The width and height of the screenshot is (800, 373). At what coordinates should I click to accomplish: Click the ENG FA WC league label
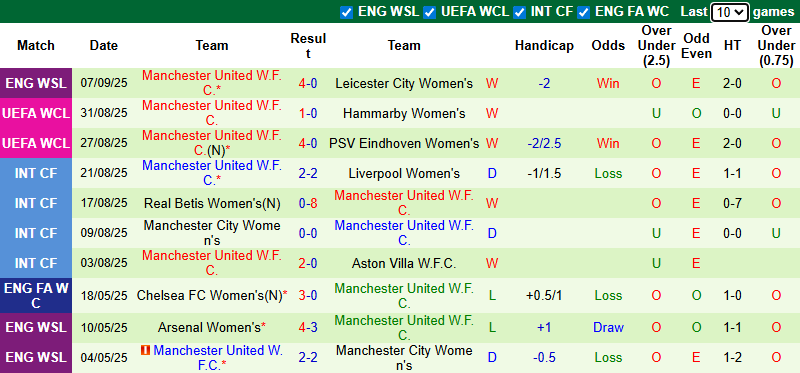[36, 295]
